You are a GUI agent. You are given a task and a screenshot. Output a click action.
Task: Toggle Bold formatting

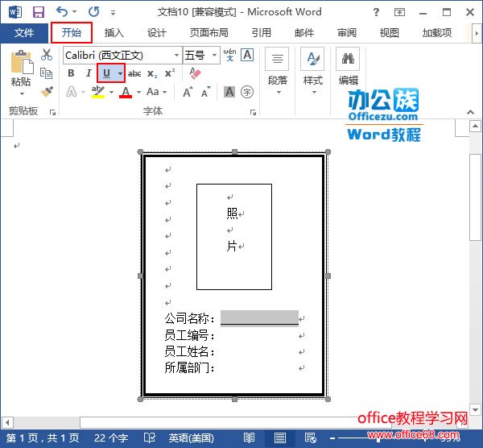pos(71,73)
